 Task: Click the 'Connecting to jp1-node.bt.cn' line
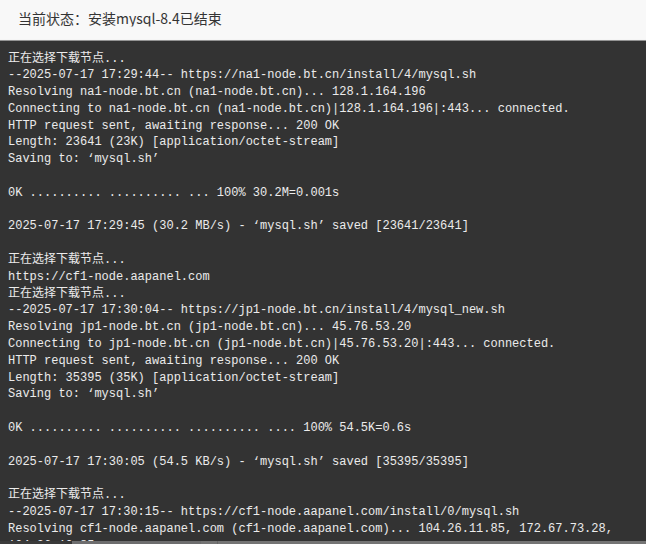[281, 343]
